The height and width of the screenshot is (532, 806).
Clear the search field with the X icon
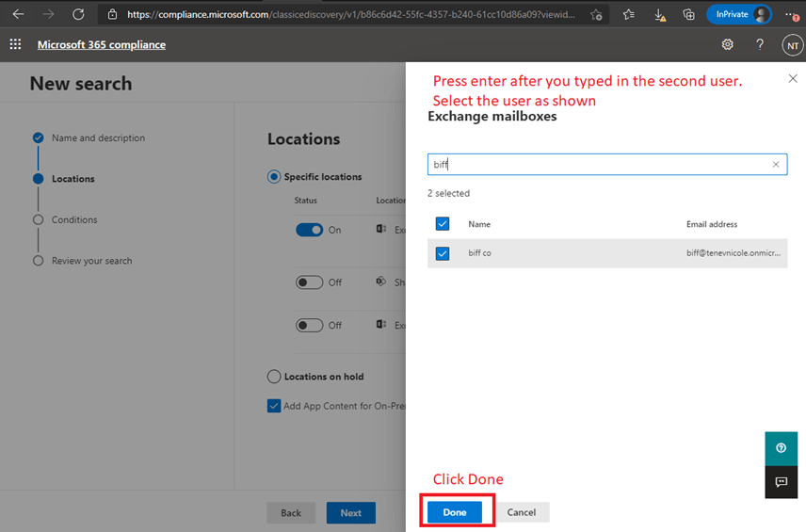click(776, 165)
